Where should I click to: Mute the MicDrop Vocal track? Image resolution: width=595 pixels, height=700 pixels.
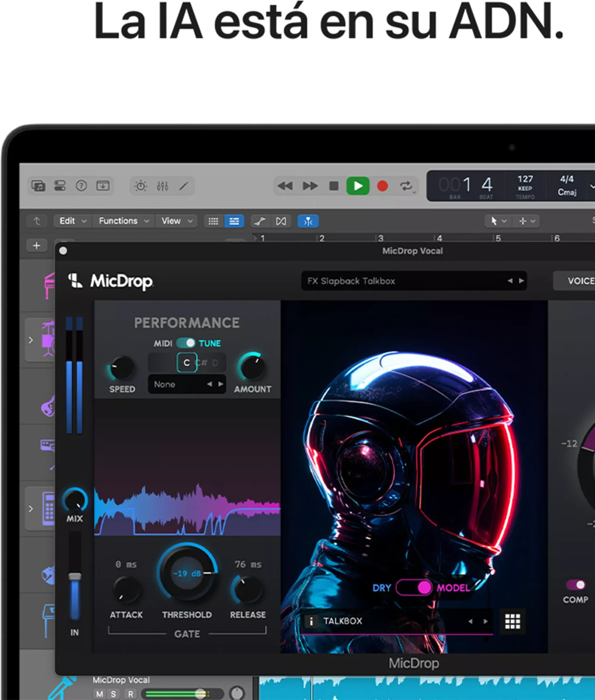tap(99, 694)
